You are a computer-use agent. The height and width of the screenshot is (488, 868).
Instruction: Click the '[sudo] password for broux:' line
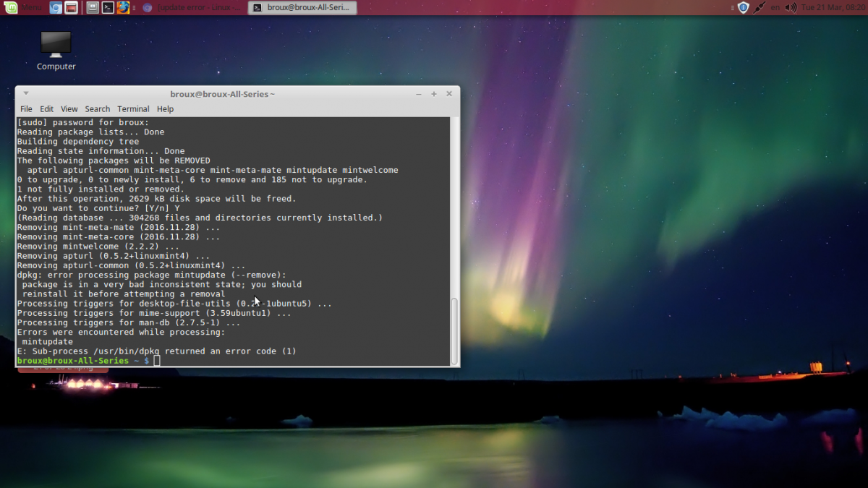click(82, 123)
